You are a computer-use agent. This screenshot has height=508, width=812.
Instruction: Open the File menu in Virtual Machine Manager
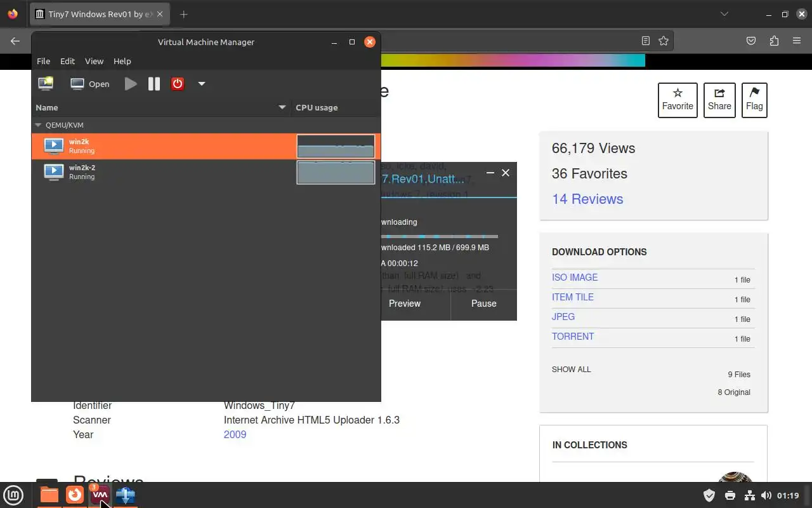pos(43,61)
